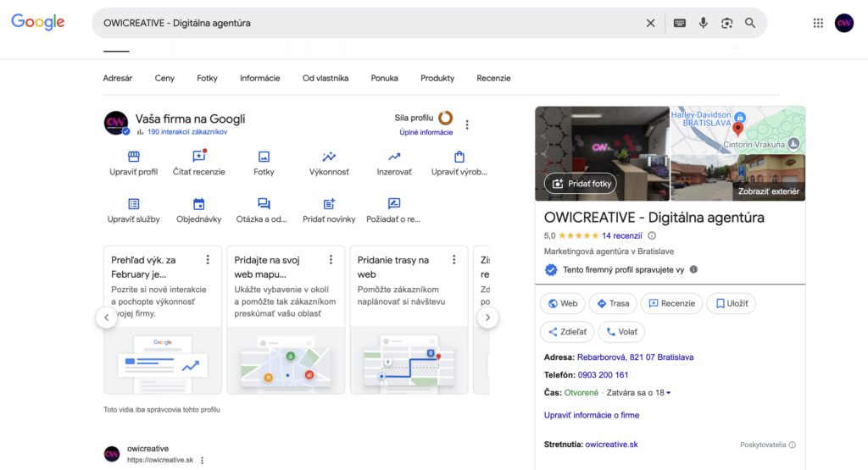
Task: Open Otázka a od... Q&A action
Action: [262, 211]
